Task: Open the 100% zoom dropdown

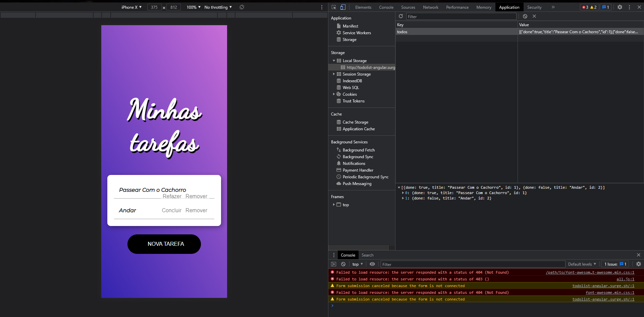Action: pyautogui.click(x=194, y=7)
